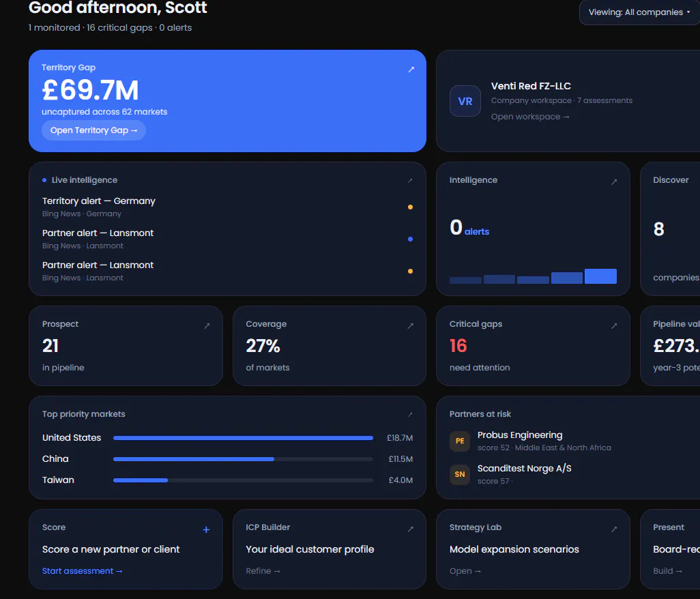Follow the Start assessment link

click(82, 571)
